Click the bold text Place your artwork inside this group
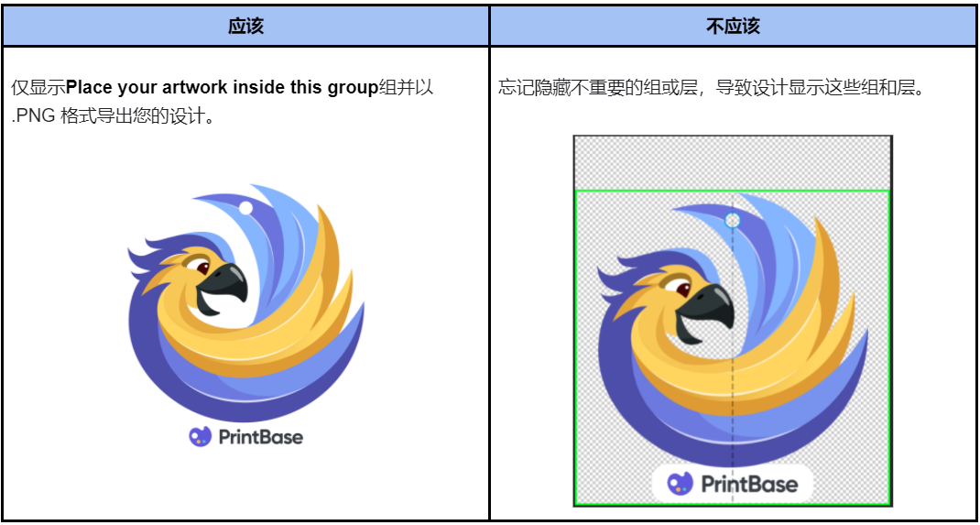Screen dimensions: 980x525 (222, 88)
